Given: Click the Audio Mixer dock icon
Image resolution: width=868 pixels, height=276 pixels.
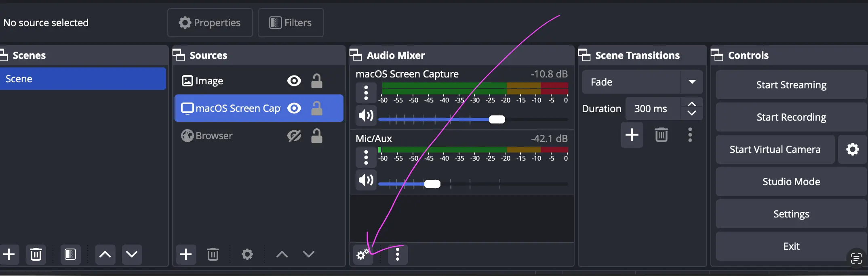Looking at the screenshot, I should [356, 55].
